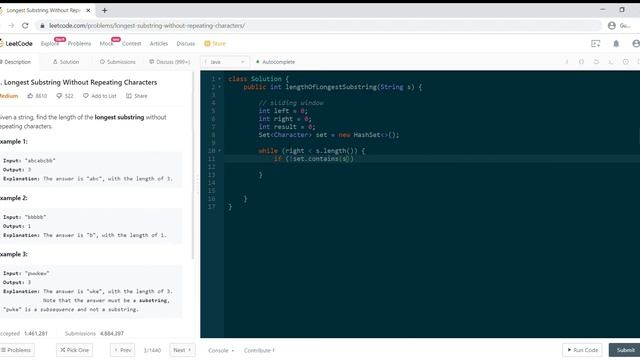The height and width of the screenshot is (360, 640).
Task: Open the Articles menu item
Action: pos(159,44)
